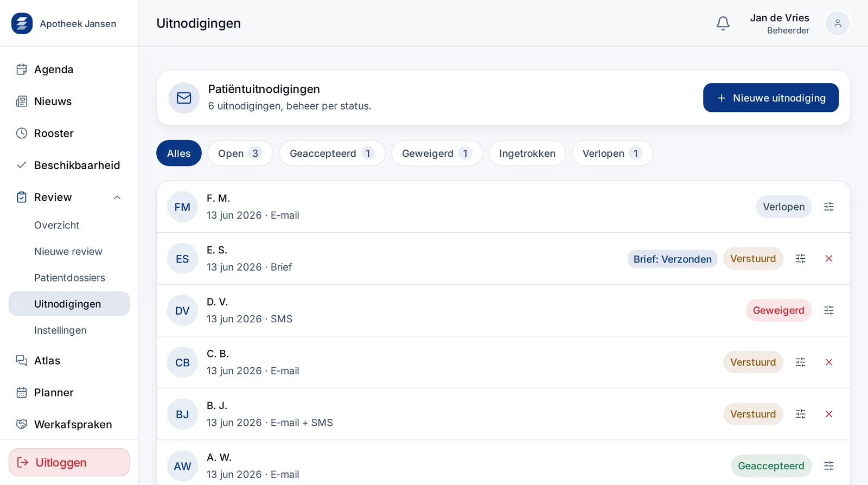Viewport: 868px width, 485px height.
Task: Open the notifications bell
Action: (723, 23)
